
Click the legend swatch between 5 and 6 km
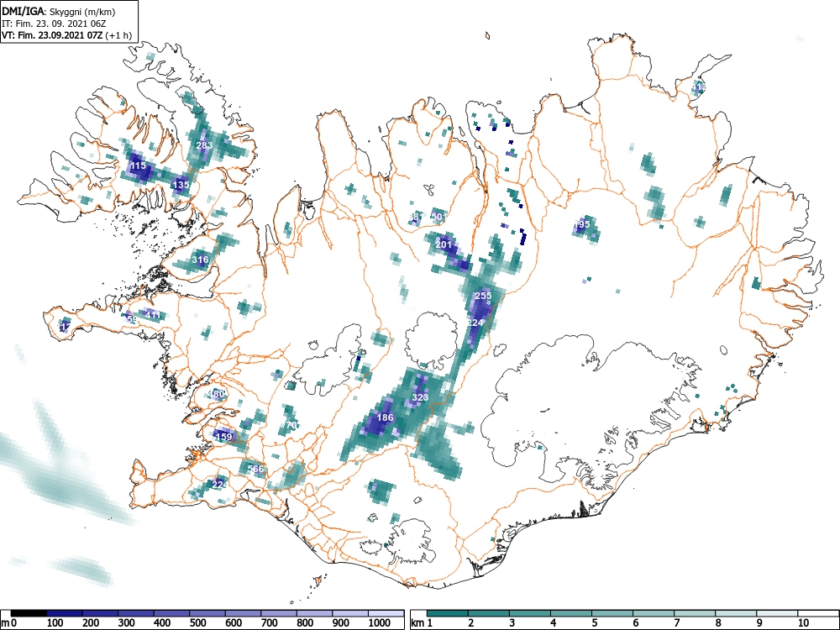pos(612,613)
